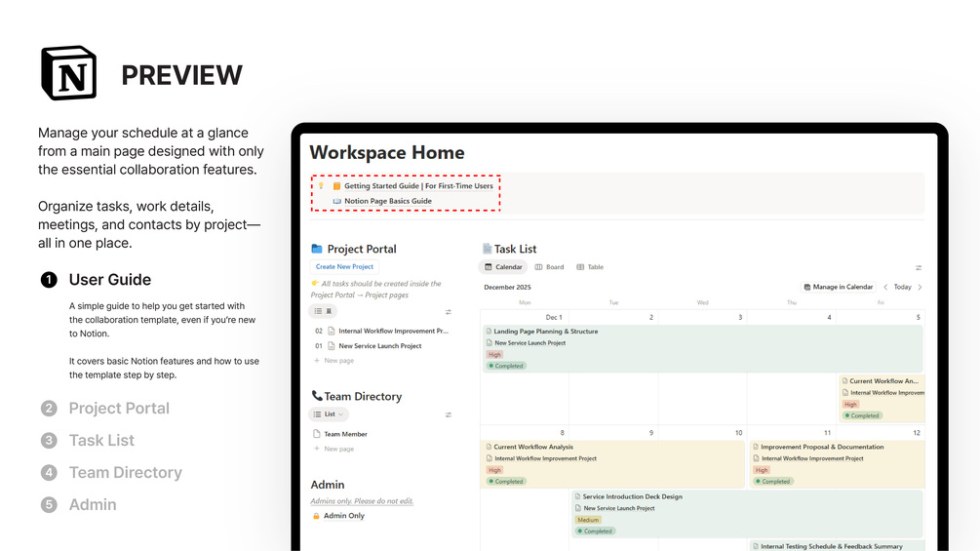980x551 pixels.
Task: Expand the List view dropdown in Team Directory
Action: click(329, 414)
